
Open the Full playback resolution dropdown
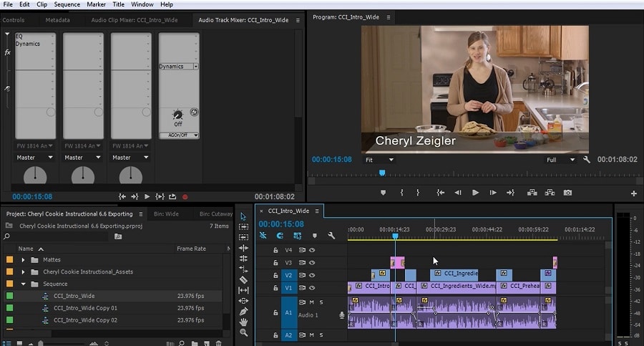click(561, 160)
